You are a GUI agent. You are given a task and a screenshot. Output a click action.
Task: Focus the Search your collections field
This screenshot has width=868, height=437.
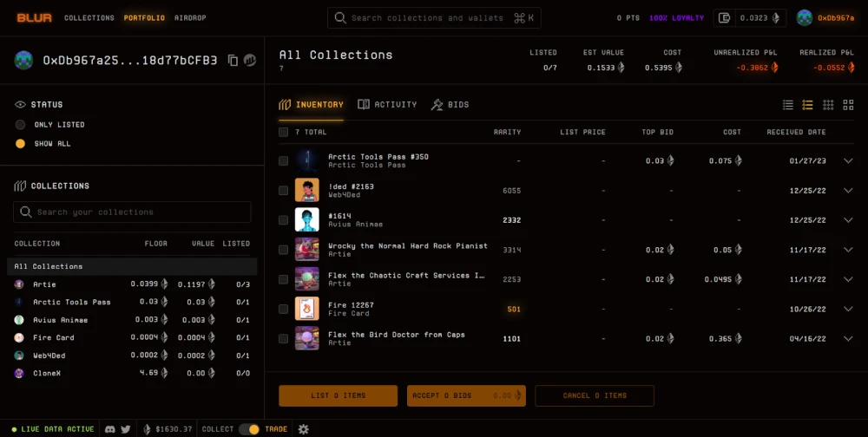[x=132, y=212]
